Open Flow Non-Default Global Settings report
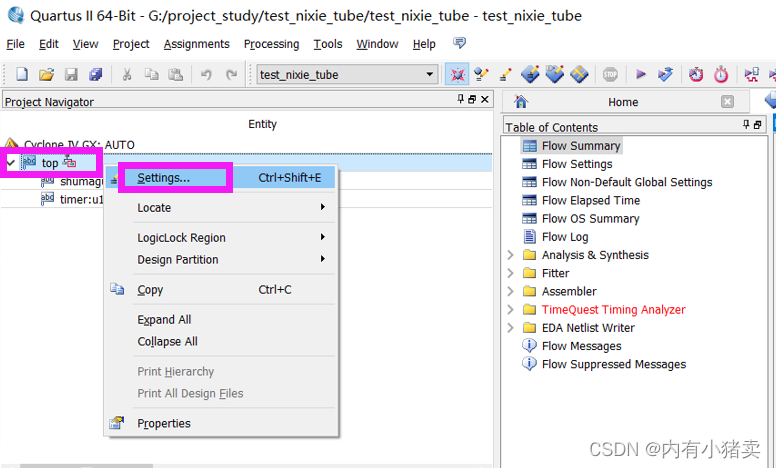The height and width of the screenshot is (468, 776). [x=627, y=182]
